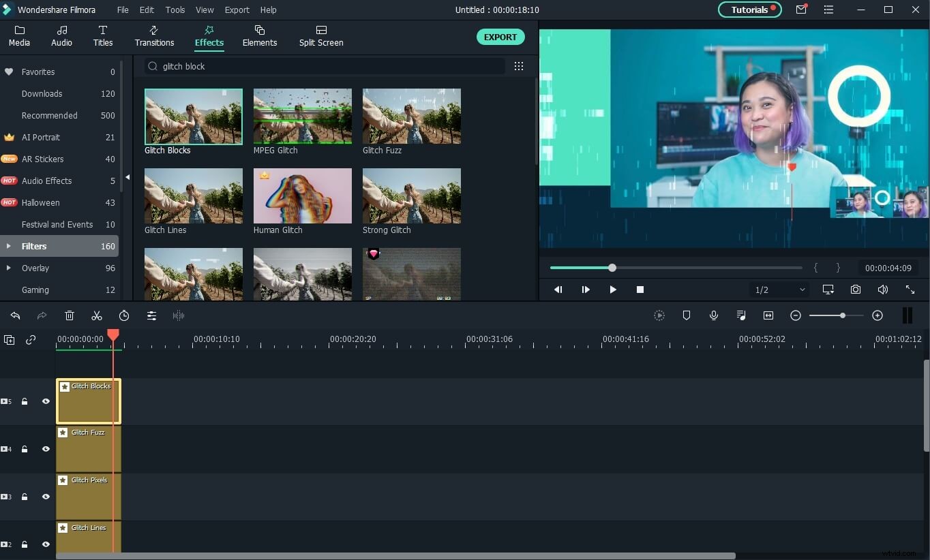Take a snapshot with the camera icon
930x560 pixels.
[x=856, y=290]
